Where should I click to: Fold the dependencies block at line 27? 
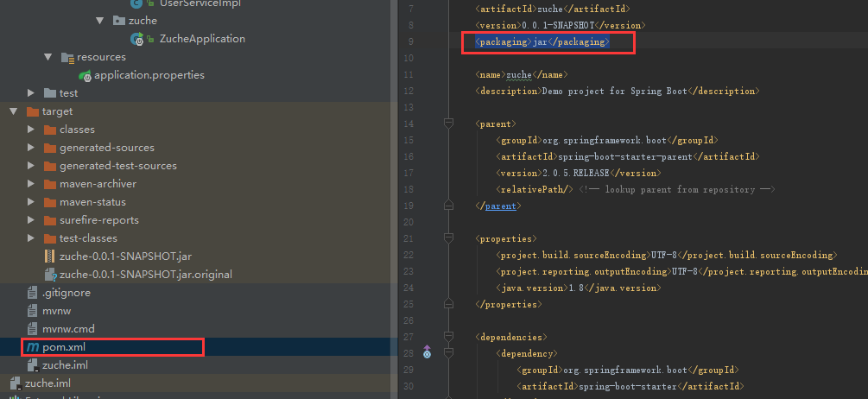(448, 337)
